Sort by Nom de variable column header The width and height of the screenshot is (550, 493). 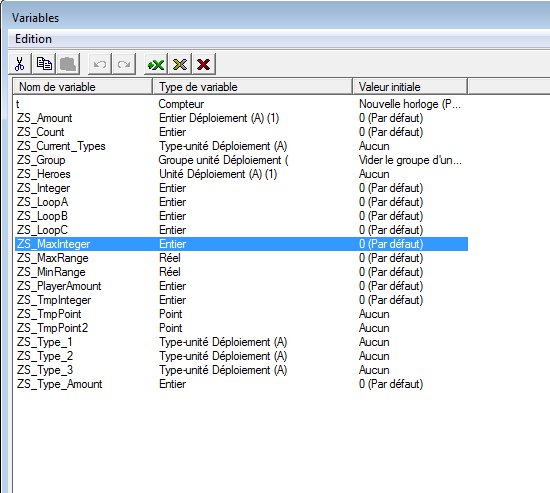82,87
